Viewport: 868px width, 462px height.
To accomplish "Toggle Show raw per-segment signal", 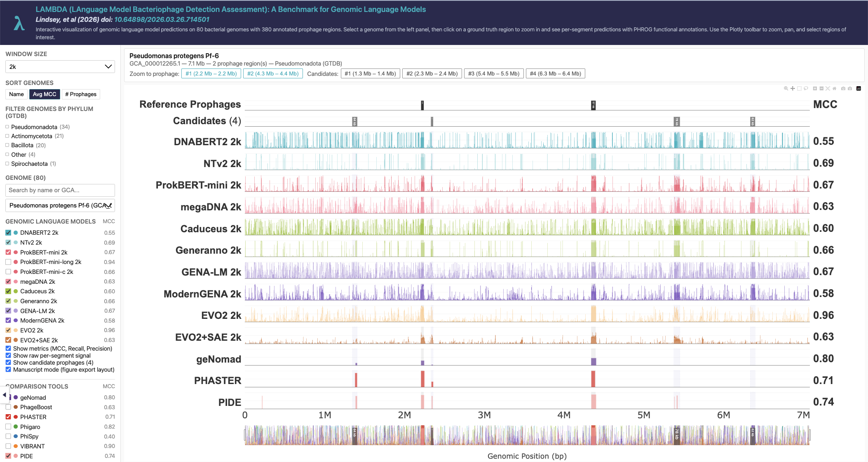I will click(x=8, y=356).
